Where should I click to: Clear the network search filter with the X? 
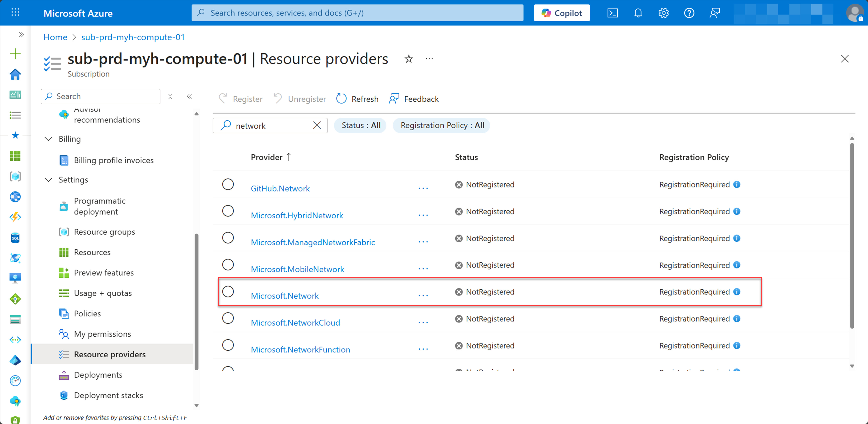point(317,125)
